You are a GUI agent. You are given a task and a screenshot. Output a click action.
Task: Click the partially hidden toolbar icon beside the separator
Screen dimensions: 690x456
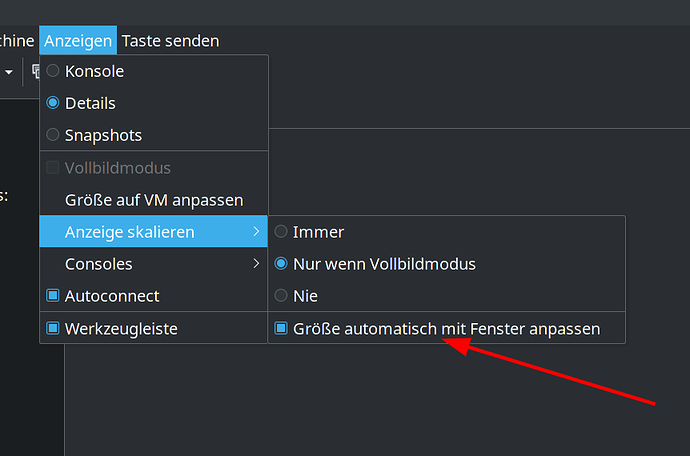tap(35, 72)
